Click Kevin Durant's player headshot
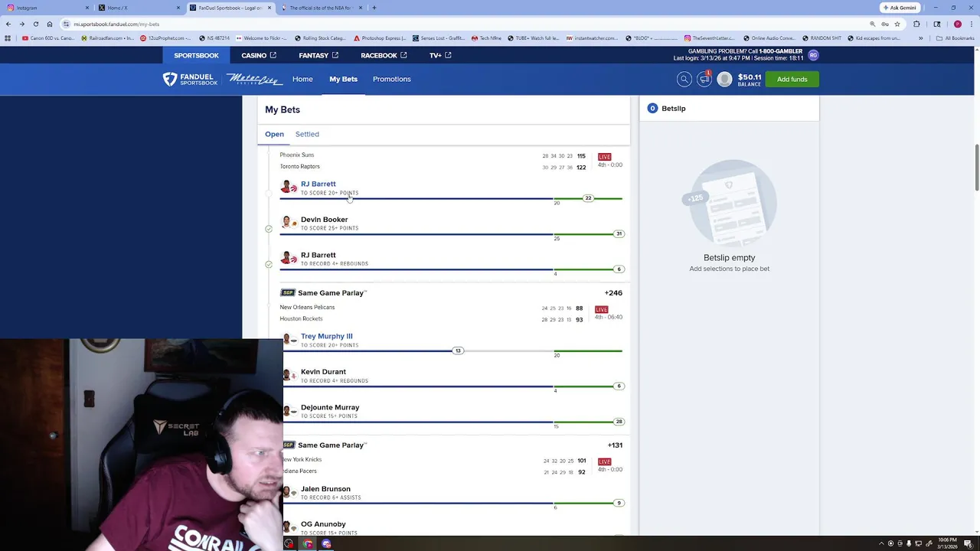980x551 pixels. click(x=289, y=375)
